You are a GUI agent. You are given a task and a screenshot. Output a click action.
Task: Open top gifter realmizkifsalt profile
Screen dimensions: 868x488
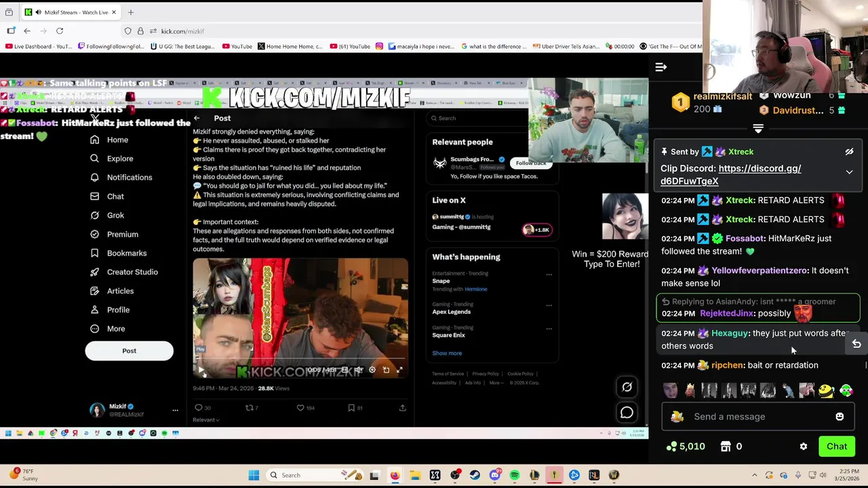[722, 97]
